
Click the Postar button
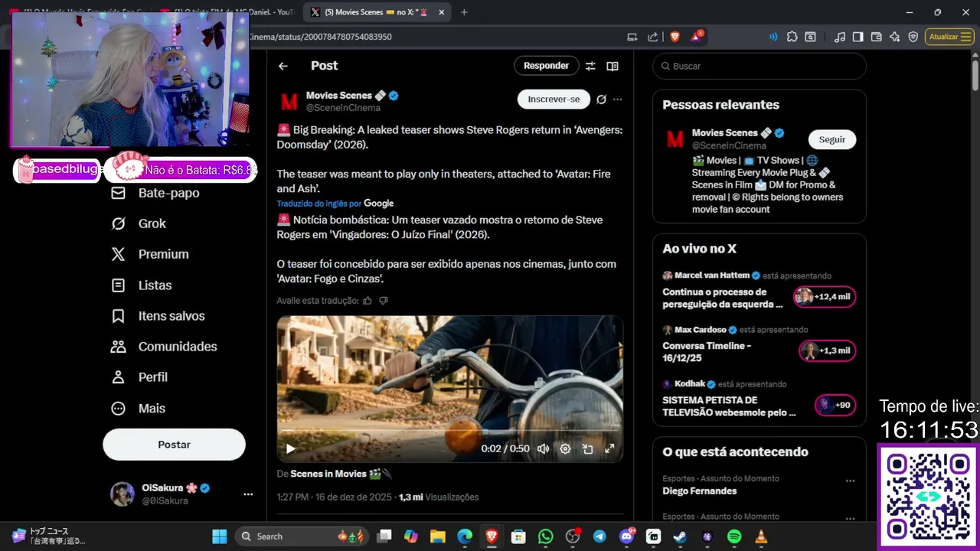tap(174, 445)
